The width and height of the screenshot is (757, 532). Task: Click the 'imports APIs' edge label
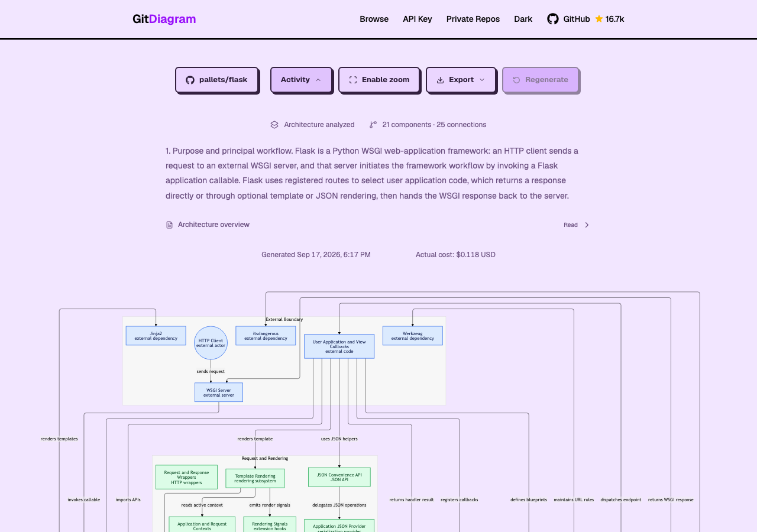click(128, 499)
